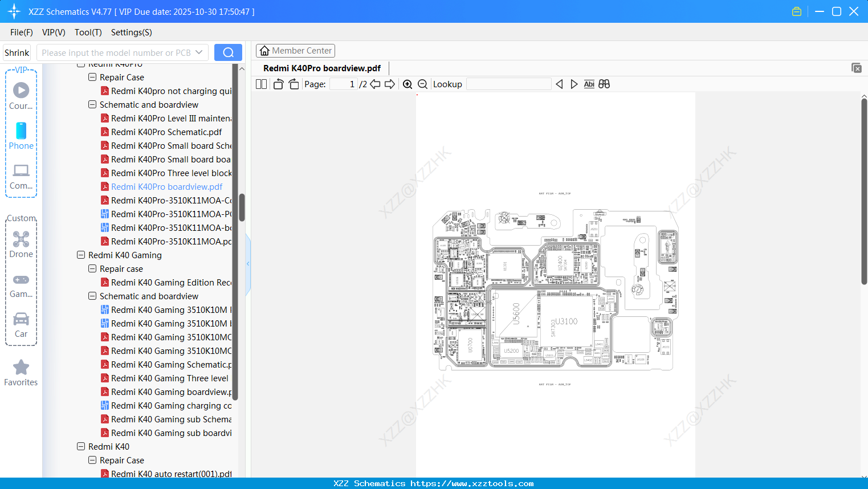Jump to previous Lookup result
Viewport: 868px width, 489px height.
(559, 84)
